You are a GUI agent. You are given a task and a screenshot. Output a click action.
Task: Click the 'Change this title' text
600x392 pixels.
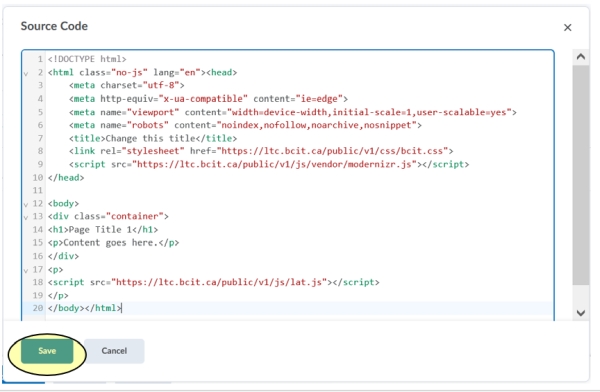[150, 138]
